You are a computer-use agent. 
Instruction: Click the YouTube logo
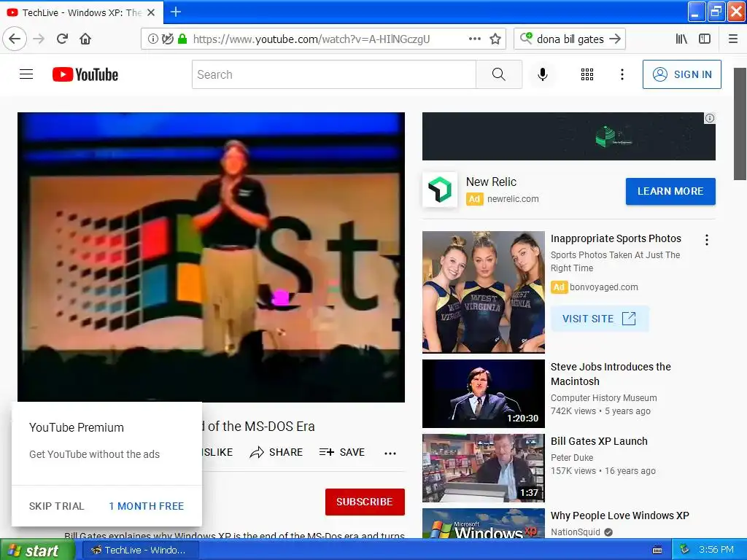pyautogui.click(x=85, y=74)
